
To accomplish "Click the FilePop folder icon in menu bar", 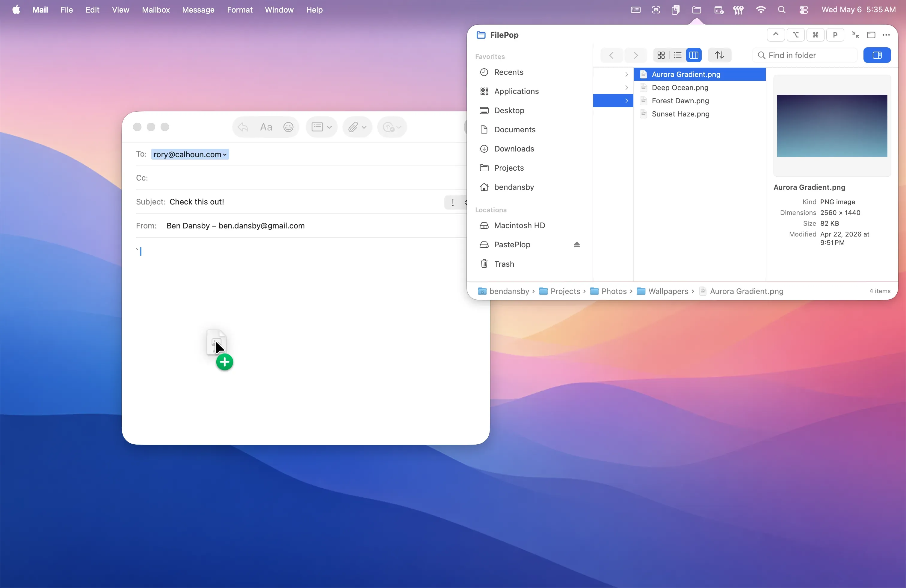I will [696, 10].
